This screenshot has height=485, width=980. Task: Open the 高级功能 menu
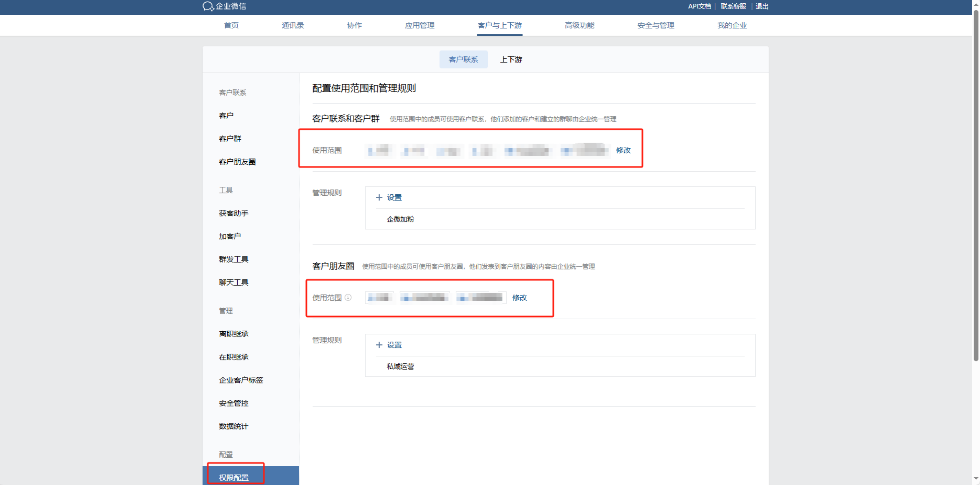tap(579, 25)
